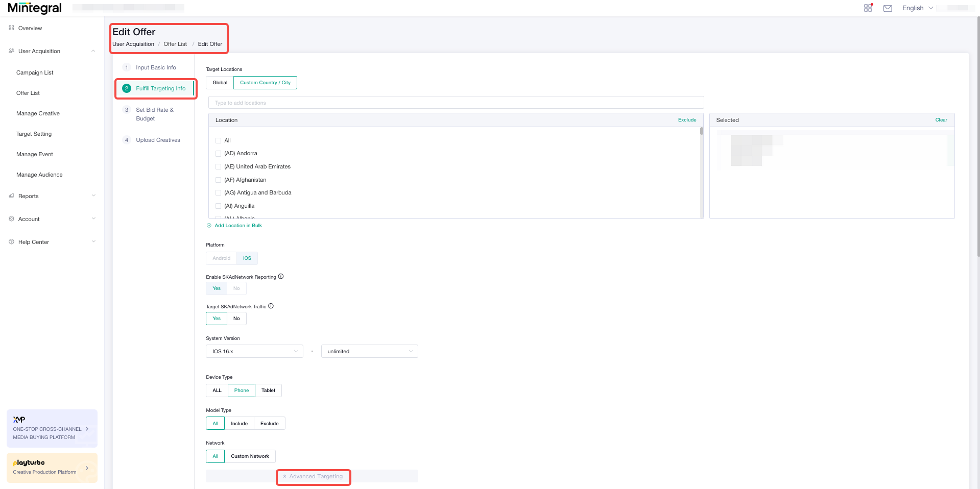Open the message envelope icon
Screen dimensions: 980x489
[888, 8]
